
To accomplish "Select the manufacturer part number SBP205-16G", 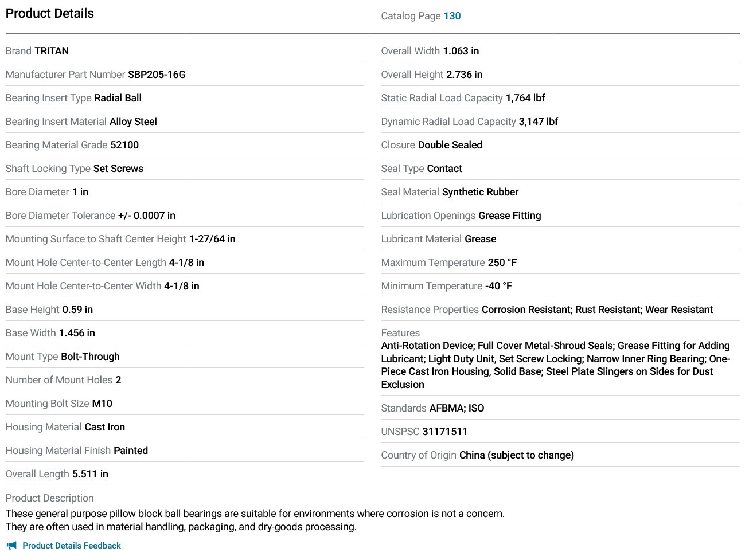I will [157, 75].
